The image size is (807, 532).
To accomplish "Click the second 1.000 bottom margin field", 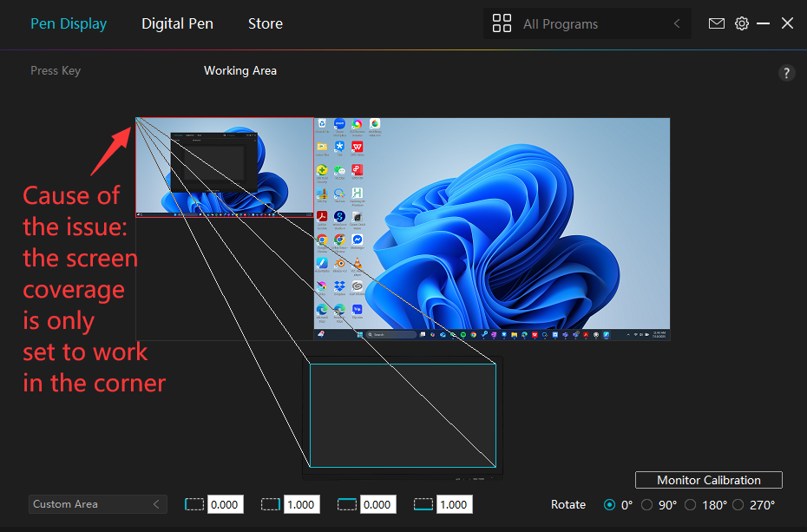I will click(x=454, y=504).
